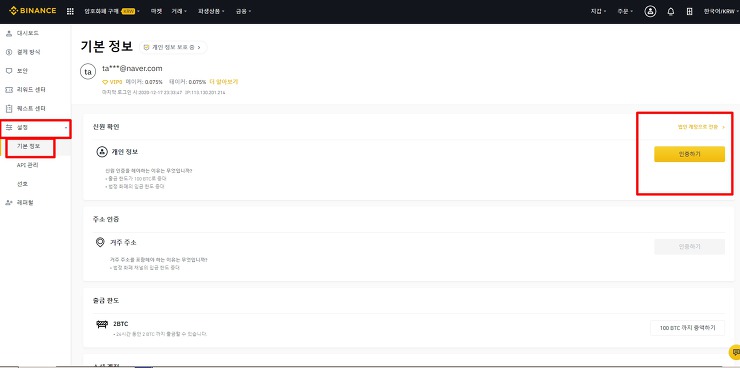Click the Binance logo in the header
The width and height of the screenshot is (740, 368).
(x=33, y=11)
